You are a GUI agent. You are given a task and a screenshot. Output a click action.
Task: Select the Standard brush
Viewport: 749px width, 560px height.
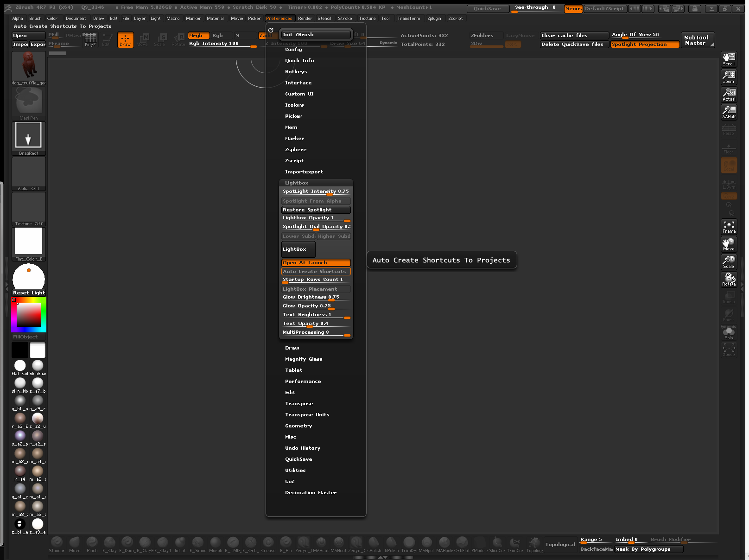(57, 545)
